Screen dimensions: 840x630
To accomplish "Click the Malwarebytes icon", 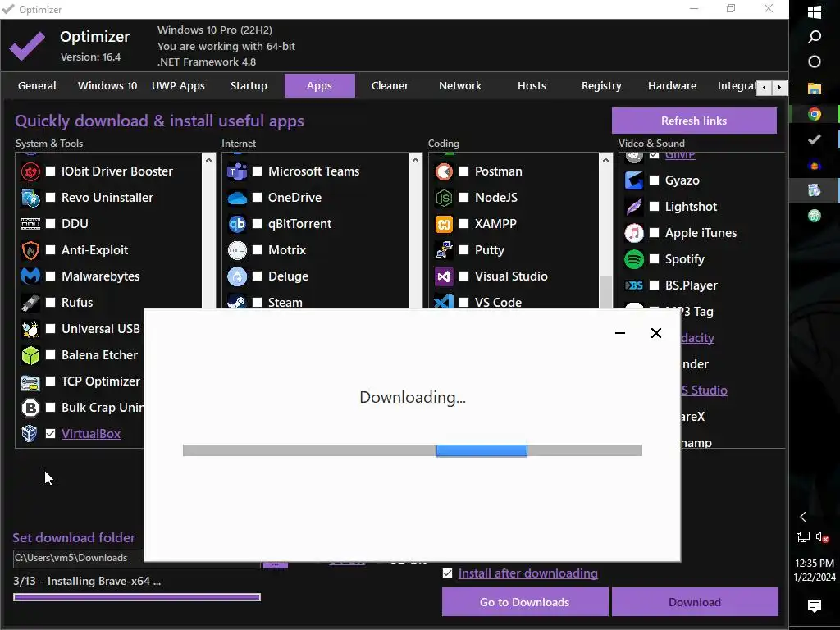I will click(30, 276).
